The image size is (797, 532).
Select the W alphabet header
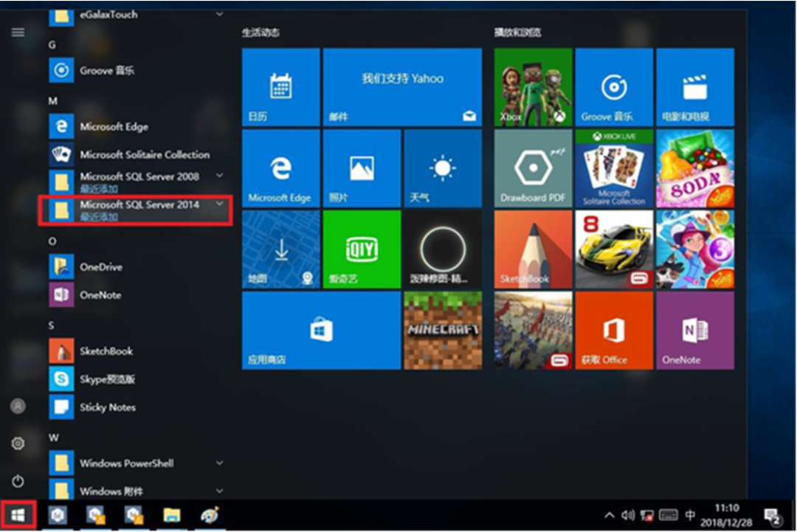tap(53, 438)
